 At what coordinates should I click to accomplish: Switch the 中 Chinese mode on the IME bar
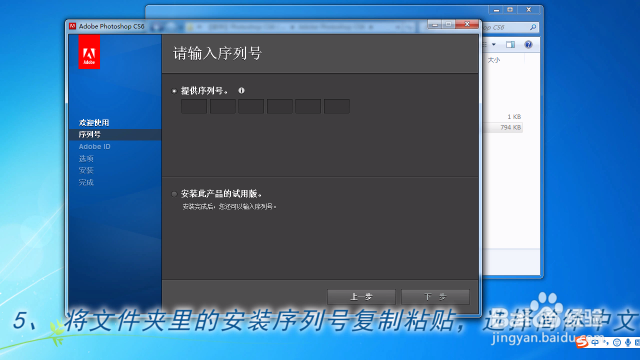point(595,342)
